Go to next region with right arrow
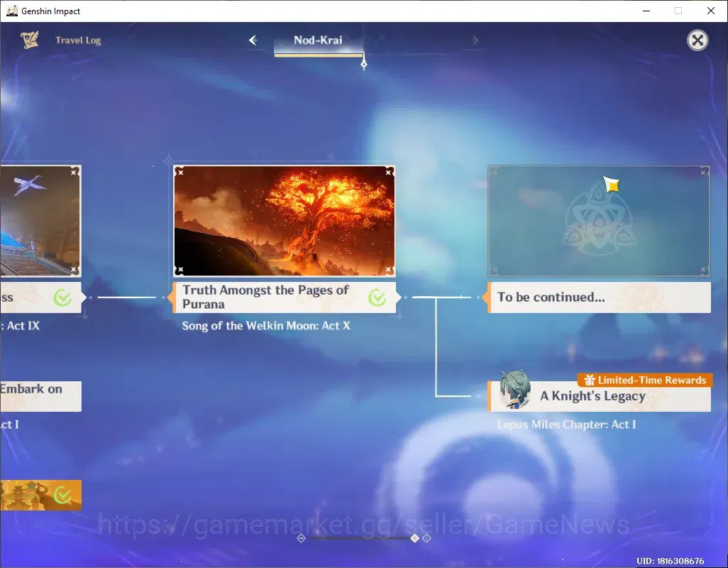The height and width of the screenshot is (568, 728). point(475,40)
